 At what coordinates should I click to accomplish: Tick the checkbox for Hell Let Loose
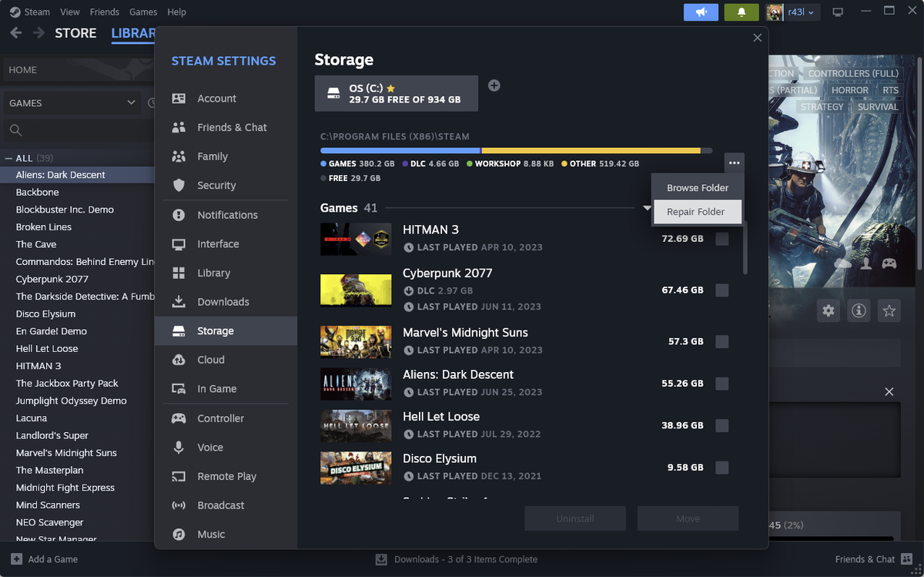coord(721,424)
